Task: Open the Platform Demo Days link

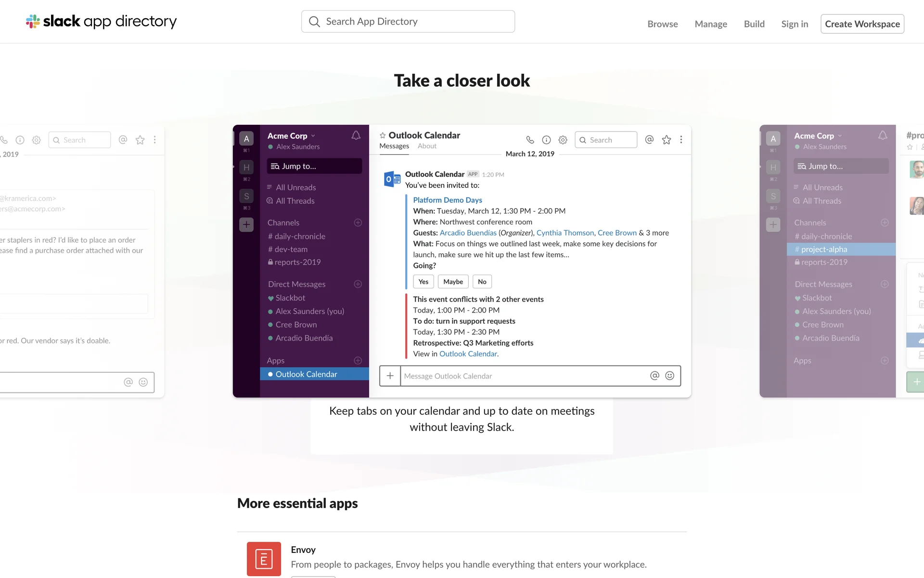Action: pyautogui.click(x=447, y=200)
